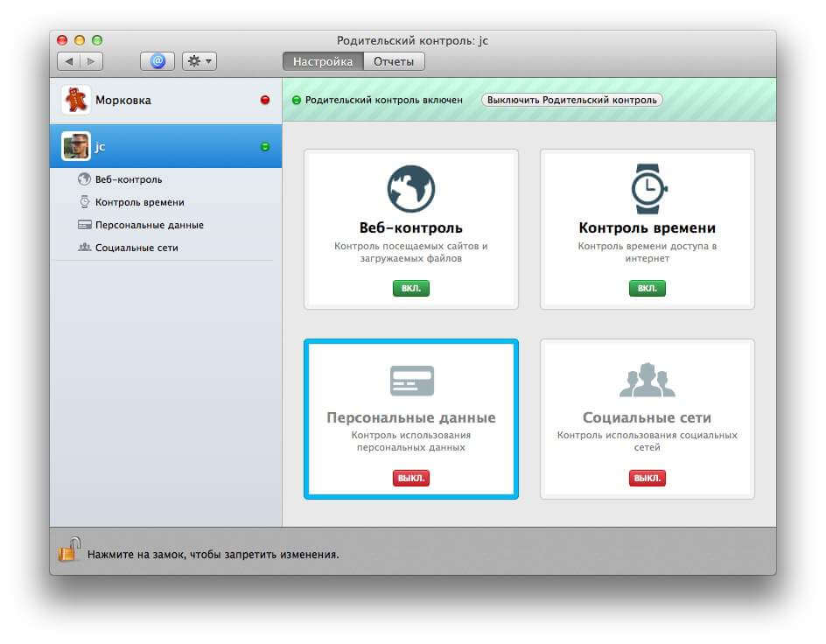Click the credit card icon in Персональные данные card
Image resolution: width=826 pixels, height=644 pixels.
click(412, 380)
